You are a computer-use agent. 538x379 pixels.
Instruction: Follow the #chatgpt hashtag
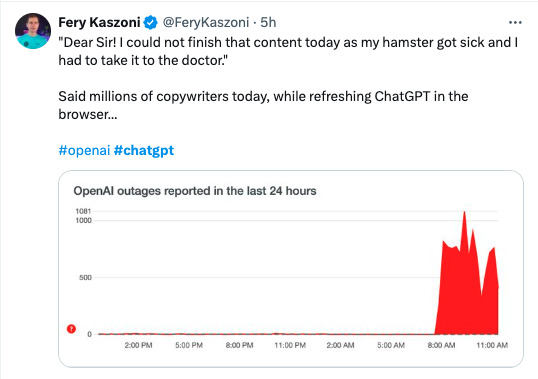[x=144, y=150]
